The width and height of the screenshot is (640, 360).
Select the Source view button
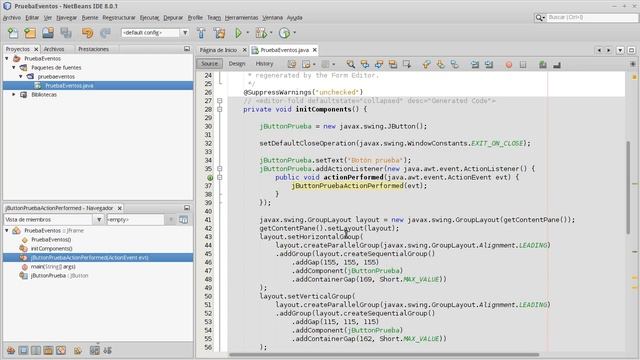209,64
